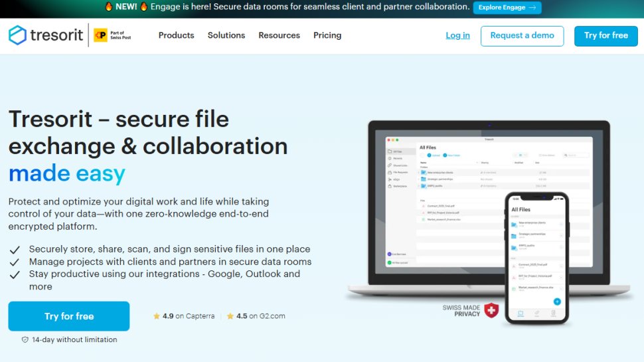Click the G2.com rating star icon
Image resolution: width=644 pixels, height=362 pixels.
(x=230, y=316)
